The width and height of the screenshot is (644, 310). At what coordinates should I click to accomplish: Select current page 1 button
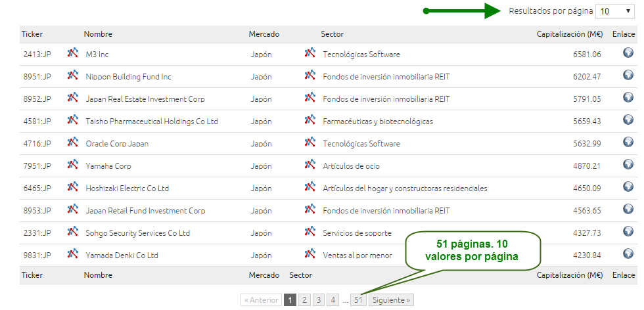pyautogui.click(x=290, y=300)
